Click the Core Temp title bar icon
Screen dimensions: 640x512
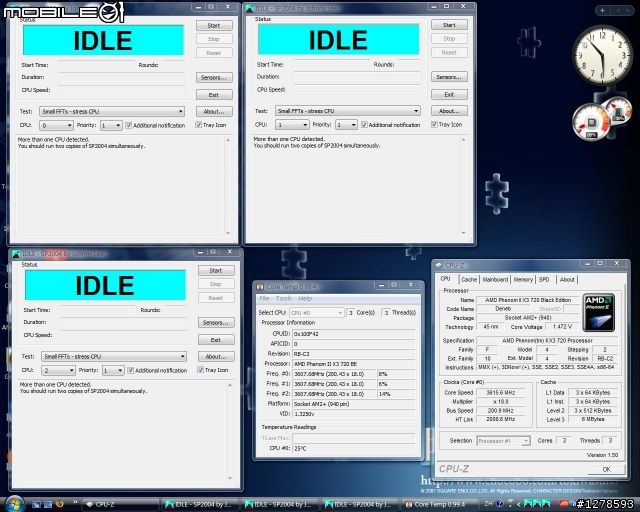pyautogui.click(x=260, y=287)
